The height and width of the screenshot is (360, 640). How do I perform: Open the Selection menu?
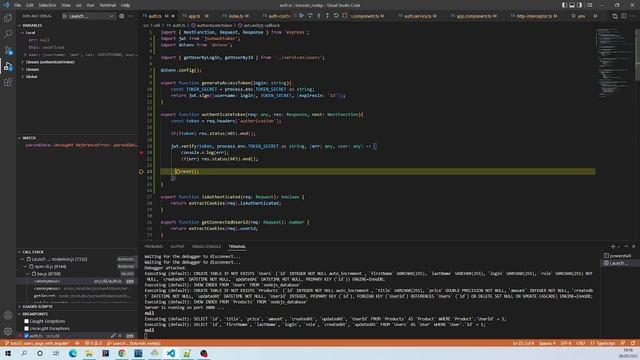tap(47, 5)
